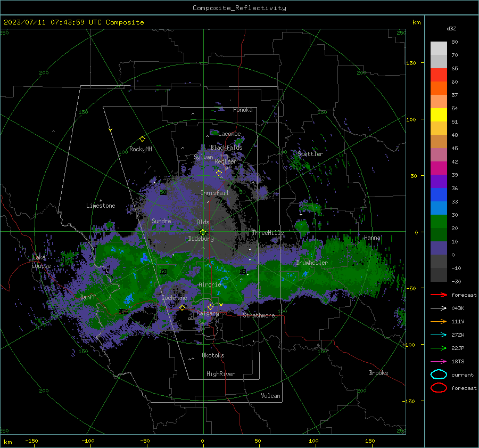Click the 20 dBZ green color swatch
This screenshot has width=479, height=448.
(439, 221)
